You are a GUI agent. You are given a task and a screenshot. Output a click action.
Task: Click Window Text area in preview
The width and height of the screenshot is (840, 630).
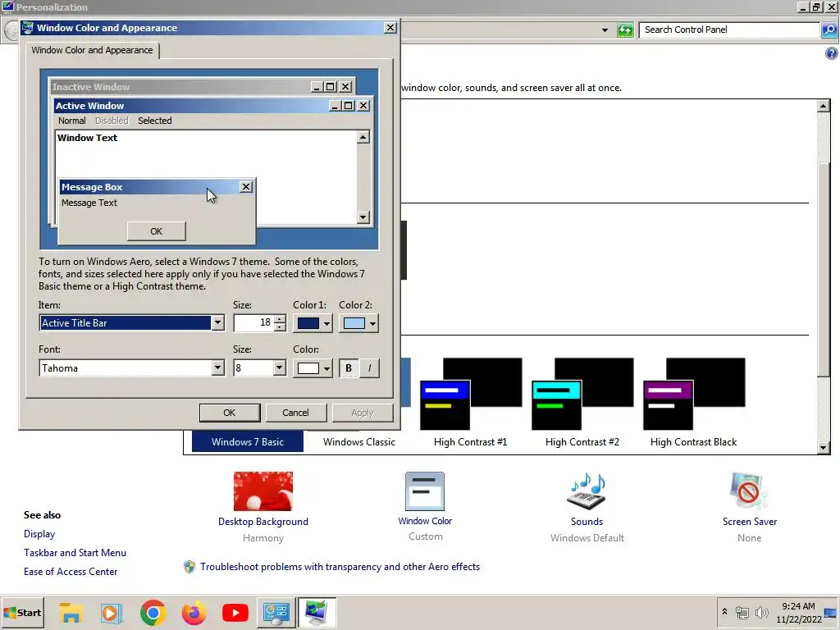pos(87,138)
